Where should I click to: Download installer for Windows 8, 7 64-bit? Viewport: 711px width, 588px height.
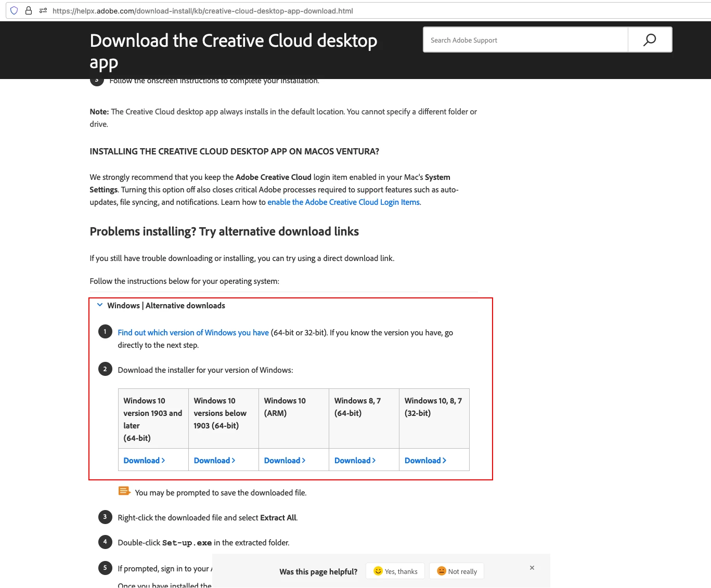355,461
